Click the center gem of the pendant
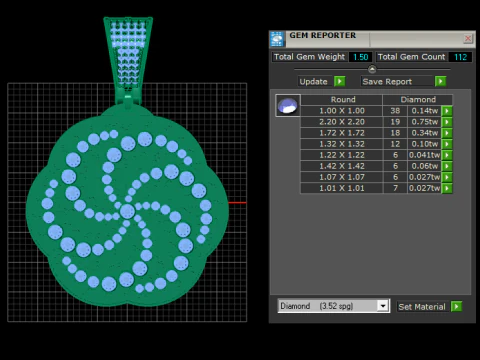 pyautogui.click(x=127, y=211)
